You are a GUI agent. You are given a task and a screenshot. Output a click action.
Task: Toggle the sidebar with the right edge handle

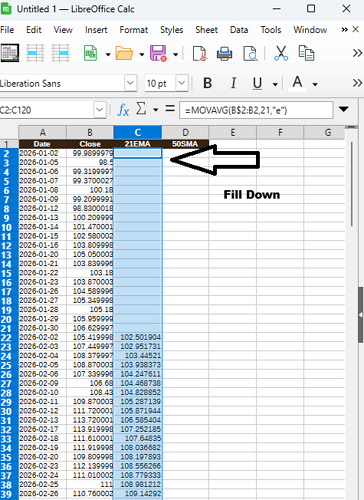click(360, 314)
